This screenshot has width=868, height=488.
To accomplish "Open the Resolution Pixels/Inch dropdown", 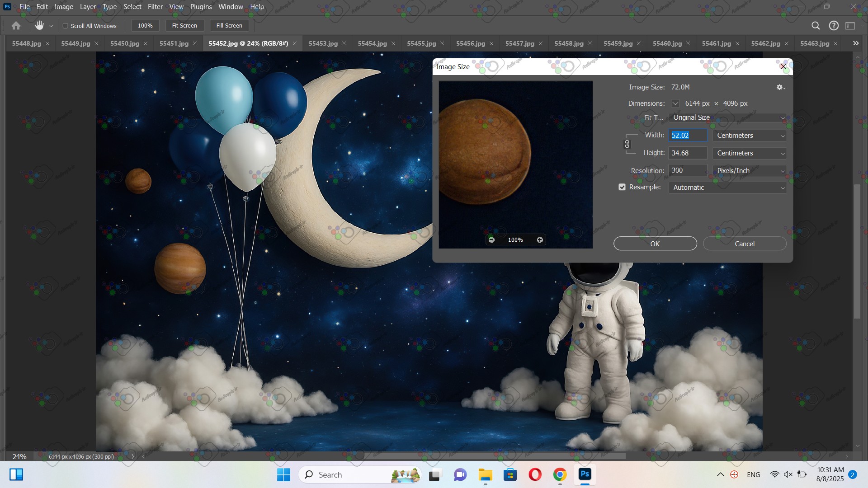I will coord(749,171).
